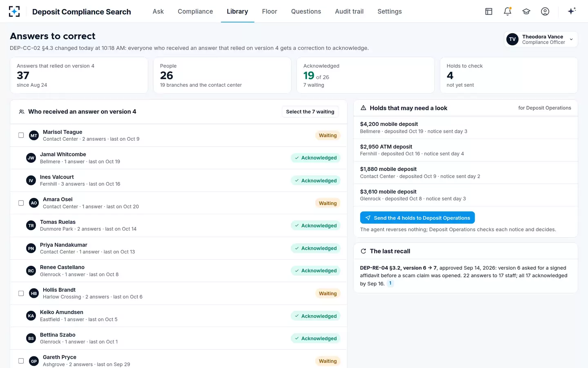Click the Holds to check card

[x=509, y=75]
